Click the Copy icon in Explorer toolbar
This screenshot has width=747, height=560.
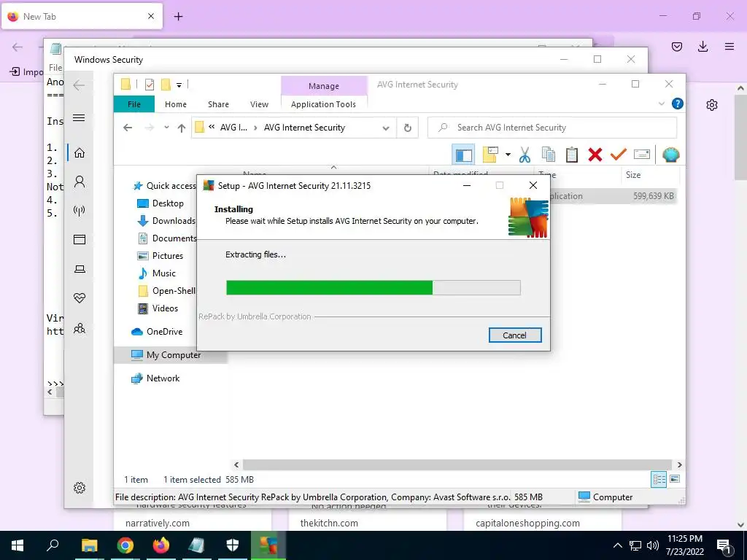(549, 155)
